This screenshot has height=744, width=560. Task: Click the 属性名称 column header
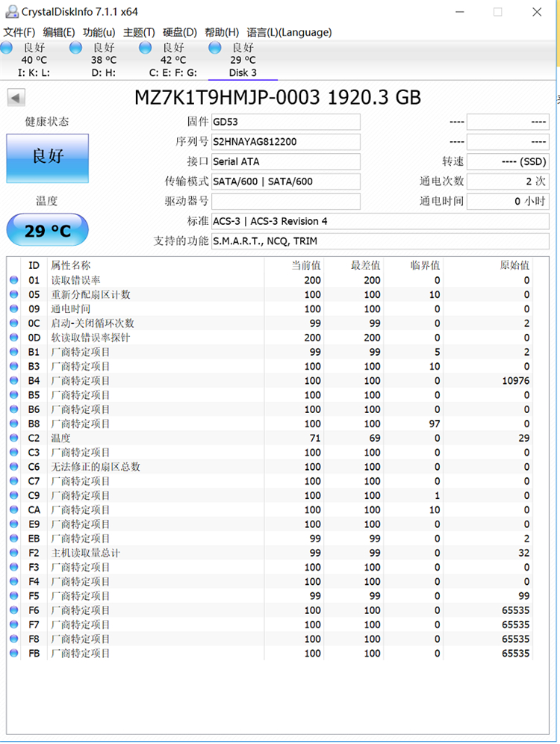click(70, 265)
